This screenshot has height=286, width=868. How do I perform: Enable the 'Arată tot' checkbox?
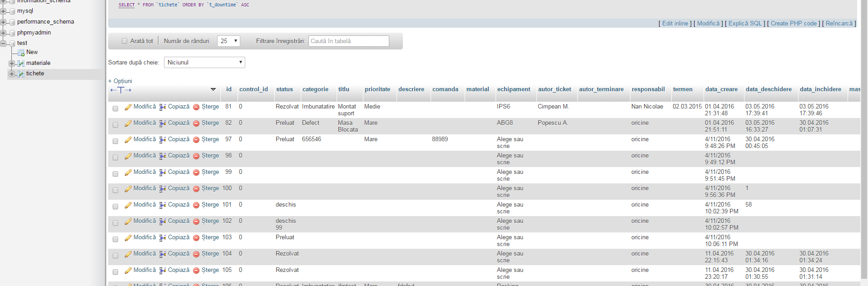[x=124, y=41]
